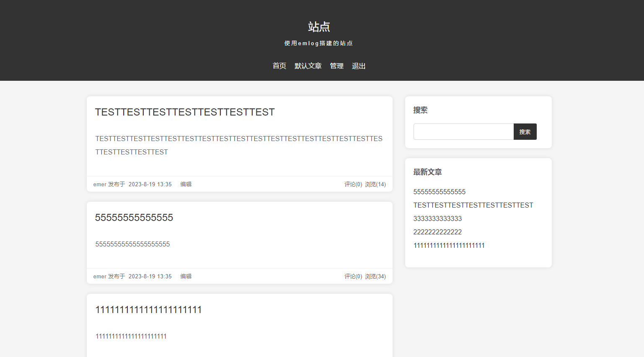The image size is (644, 357).
Task: Select 3333333333333 in 最新文章 list
Action: [x=437, y=218]
